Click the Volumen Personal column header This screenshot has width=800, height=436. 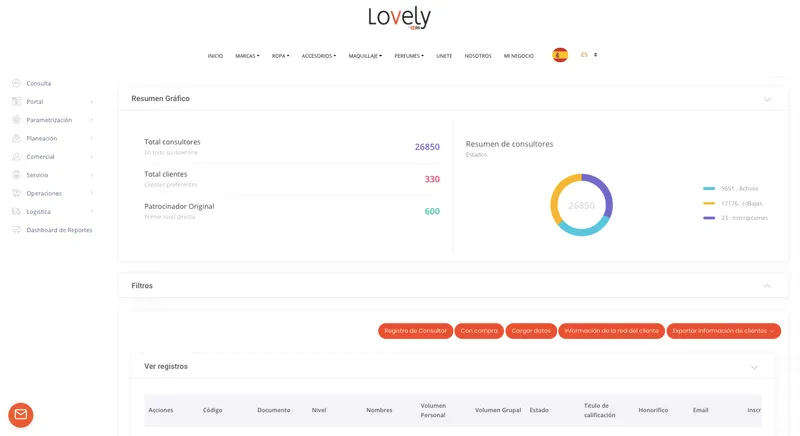pos(433,411)
